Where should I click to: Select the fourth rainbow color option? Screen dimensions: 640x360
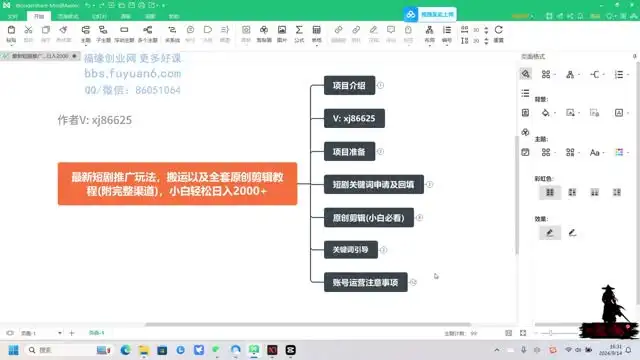coord(617,192)
